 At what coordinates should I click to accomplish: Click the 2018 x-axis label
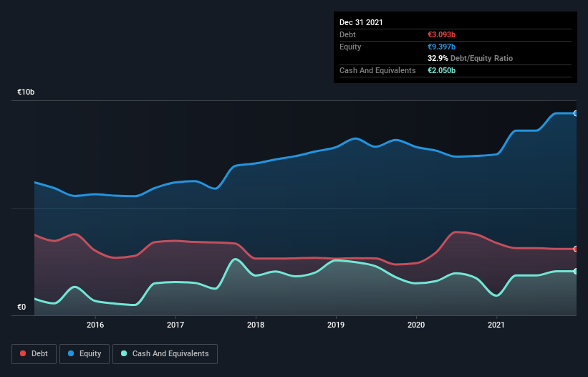point(256,325)
